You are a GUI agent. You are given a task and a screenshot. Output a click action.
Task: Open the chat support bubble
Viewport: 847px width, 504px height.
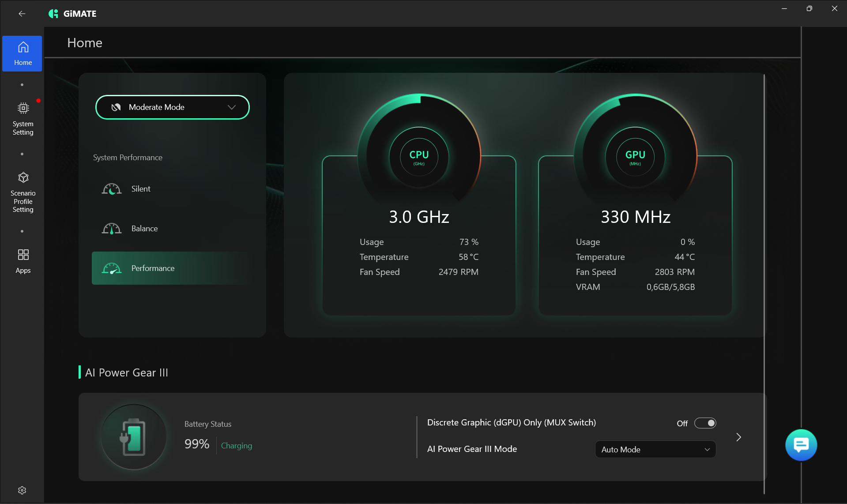click(x=801, y=445)
